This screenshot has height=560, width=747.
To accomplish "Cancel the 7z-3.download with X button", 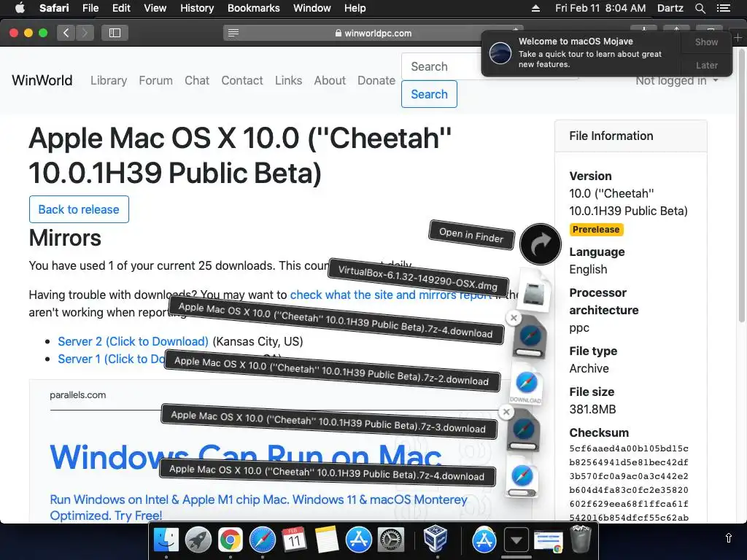I will pyautogui.click(x=506, y=412).
